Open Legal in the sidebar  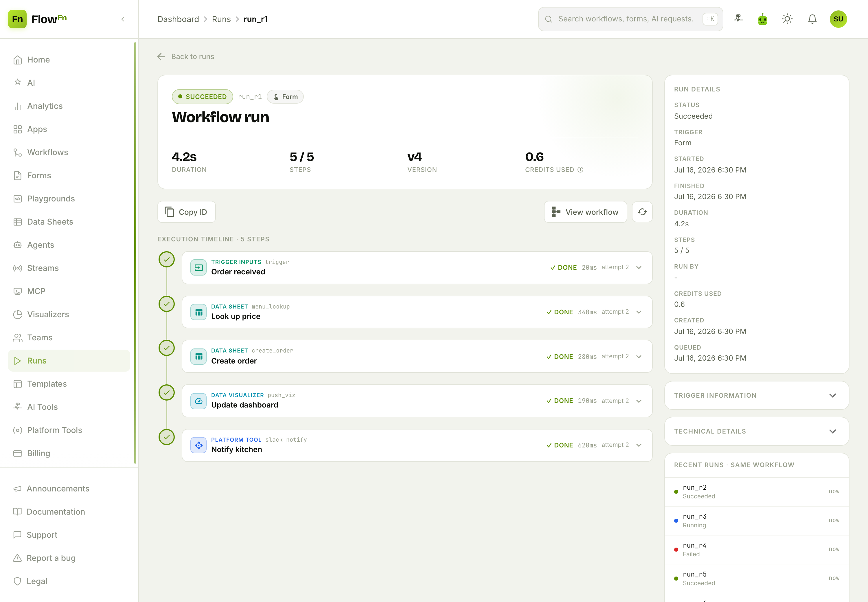tap(69, 581)
